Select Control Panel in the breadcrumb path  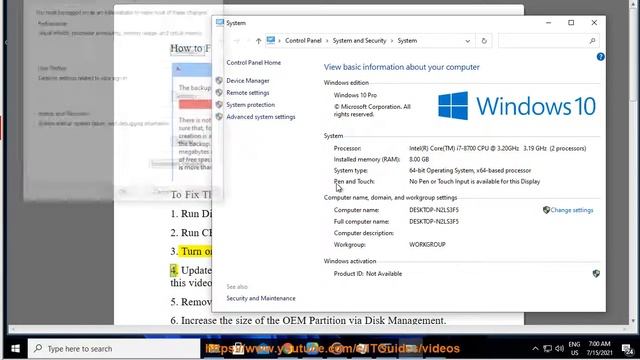303,41
